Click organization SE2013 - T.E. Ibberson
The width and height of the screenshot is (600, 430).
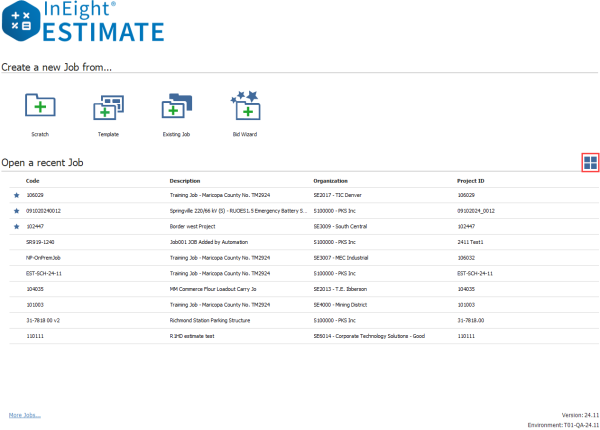[340, 289]
